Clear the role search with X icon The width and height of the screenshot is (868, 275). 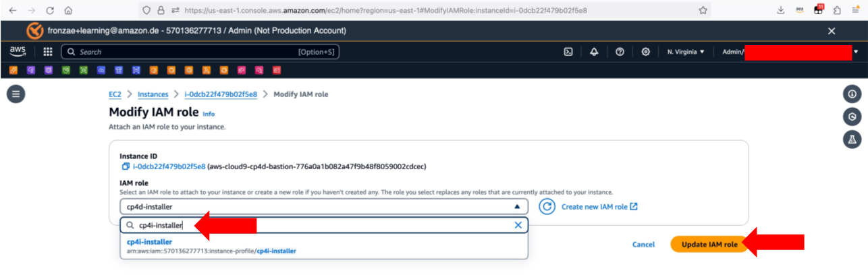(x=518, y=226)
